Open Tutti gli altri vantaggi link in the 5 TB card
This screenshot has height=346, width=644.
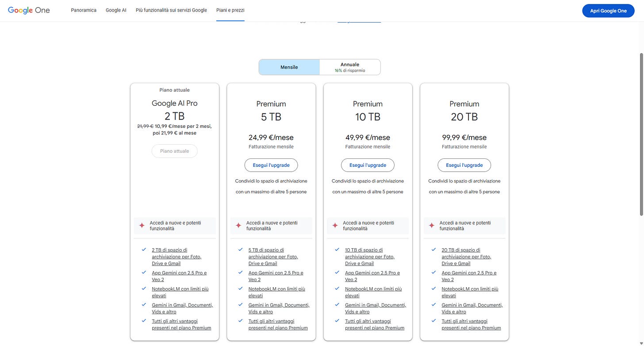pos(278,324)
